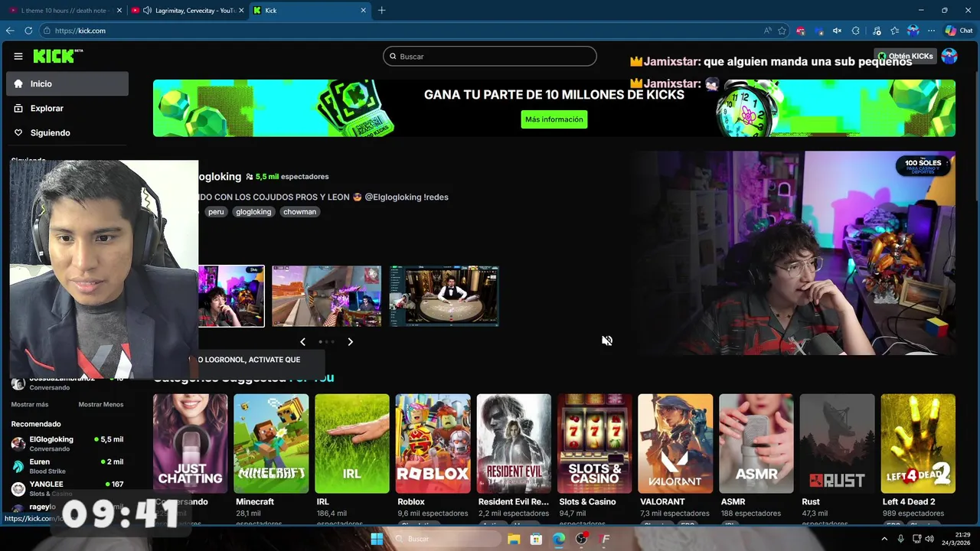Click the taskbar volume icon

[929, 539]
